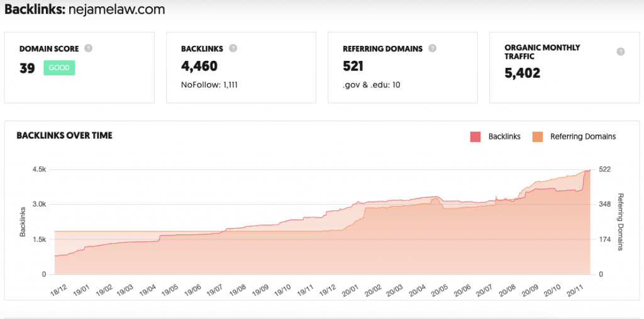Click the 1.5k y-axis label
The width and height of the screenshot is (644, 319).
(x=40, y=239)
